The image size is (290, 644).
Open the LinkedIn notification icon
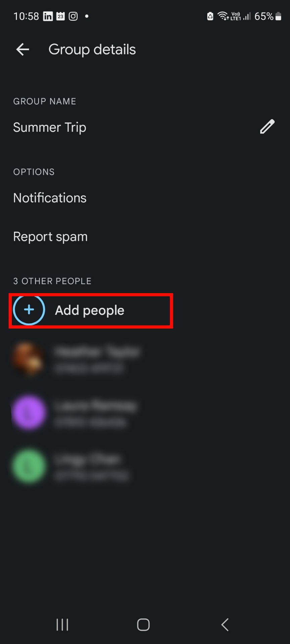(x=48, y=16)
